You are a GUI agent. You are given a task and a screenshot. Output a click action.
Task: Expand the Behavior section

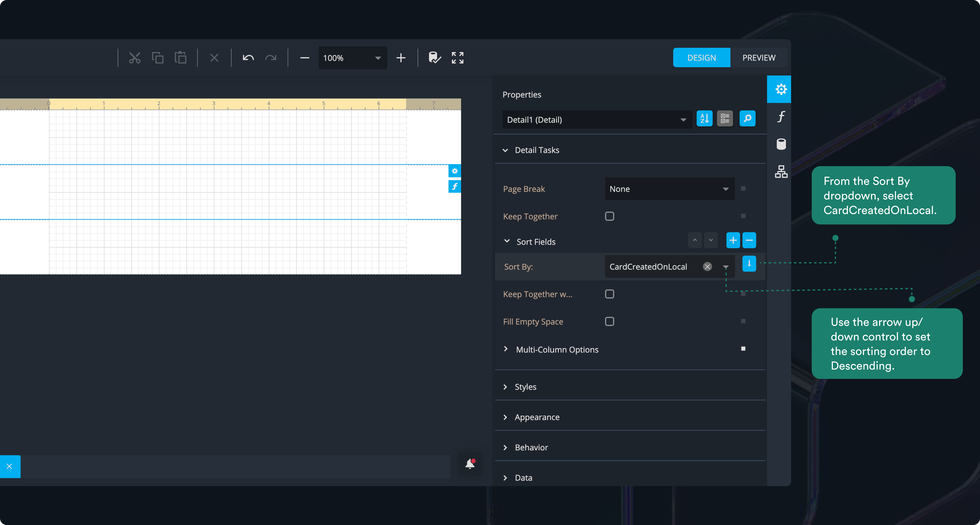pos(505,448)
